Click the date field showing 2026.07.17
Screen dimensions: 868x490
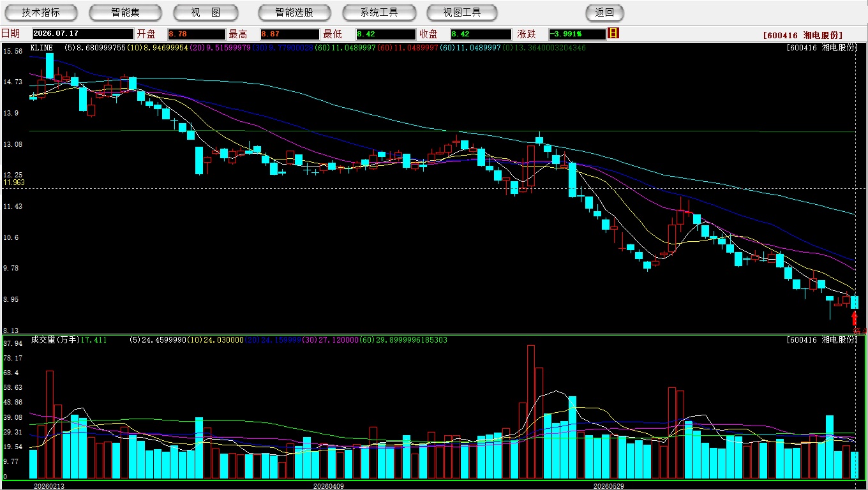[x=81, y=34]
